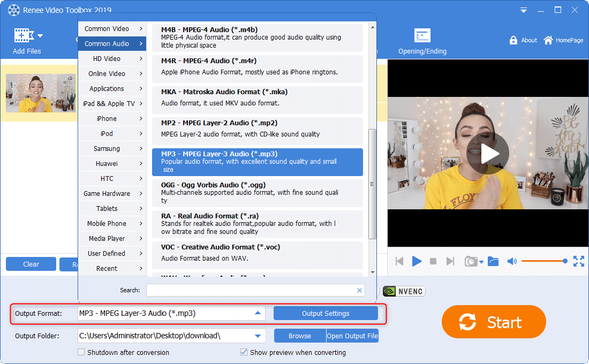Screen dimensions: 589x364
Task: Click the Output Settings button
Action: click(326, 314)
